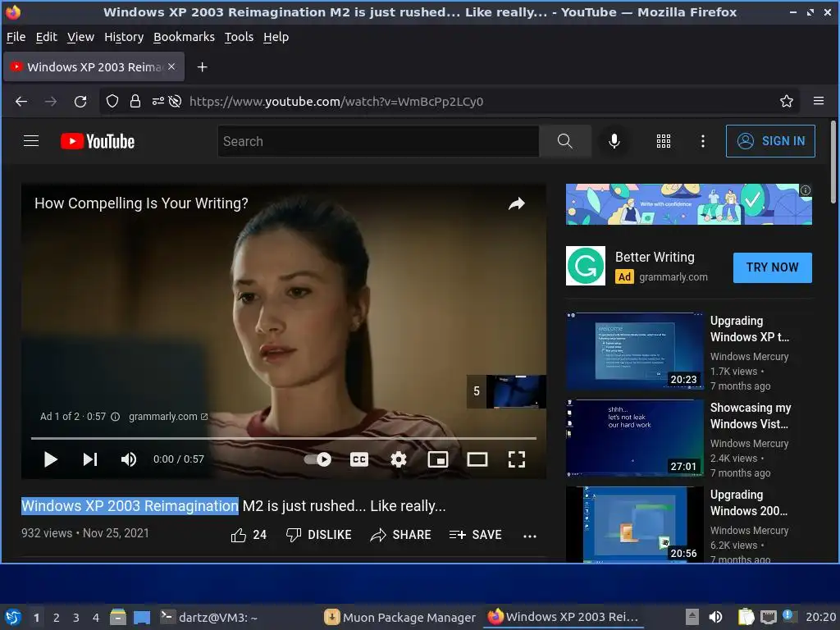Click the video progress bar
The image size is (840, 630).
tap(283, 438)
